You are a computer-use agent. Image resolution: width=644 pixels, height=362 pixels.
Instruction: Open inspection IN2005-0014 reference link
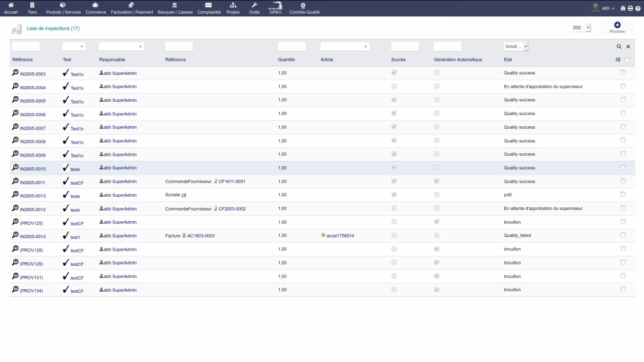tap(33, 236)
